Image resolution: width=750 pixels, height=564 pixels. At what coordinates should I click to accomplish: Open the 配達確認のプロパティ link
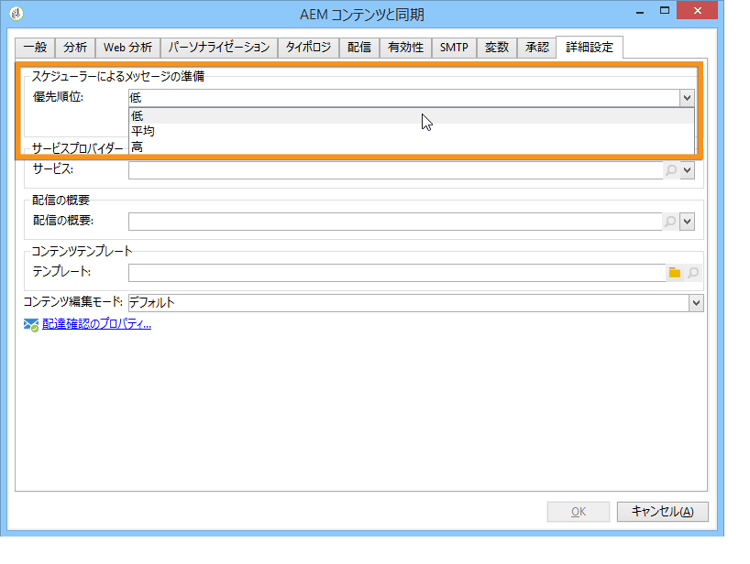(97, 324)
